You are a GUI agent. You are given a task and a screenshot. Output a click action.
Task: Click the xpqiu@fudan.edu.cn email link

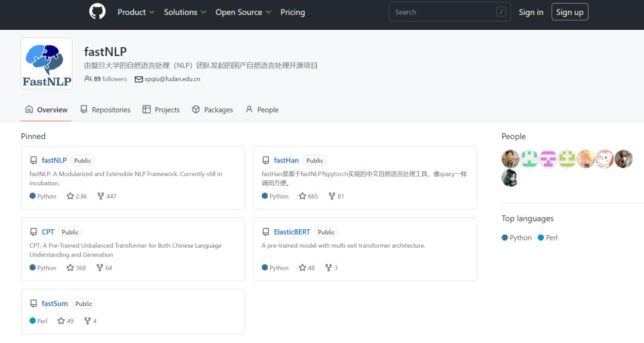click(x=172, y=79)
